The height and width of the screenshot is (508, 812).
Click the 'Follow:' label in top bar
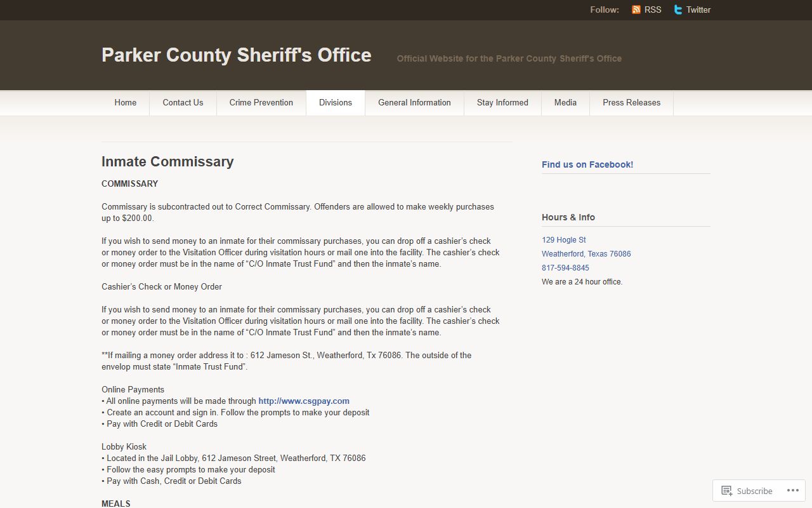point(605,10)
